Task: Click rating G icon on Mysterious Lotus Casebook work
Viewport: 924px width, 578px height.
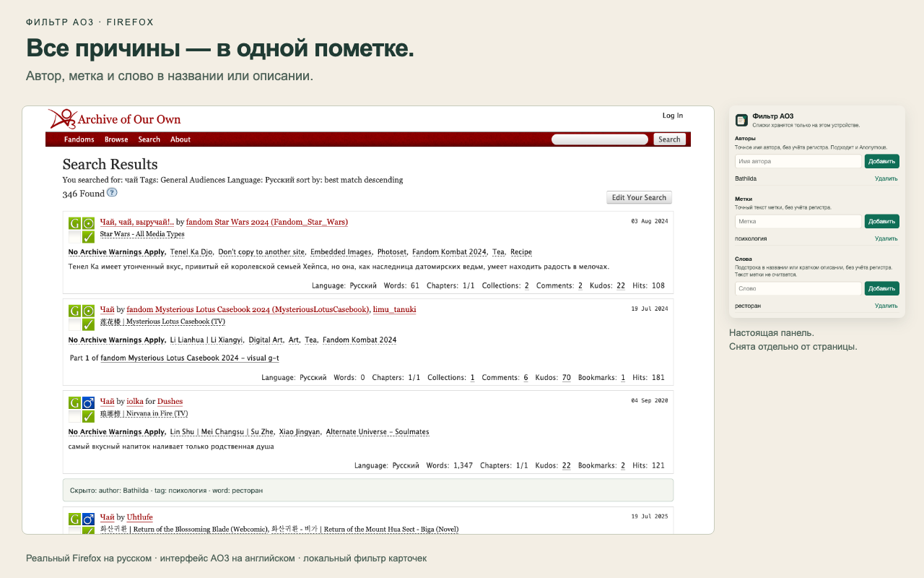Action: [75, 311]
